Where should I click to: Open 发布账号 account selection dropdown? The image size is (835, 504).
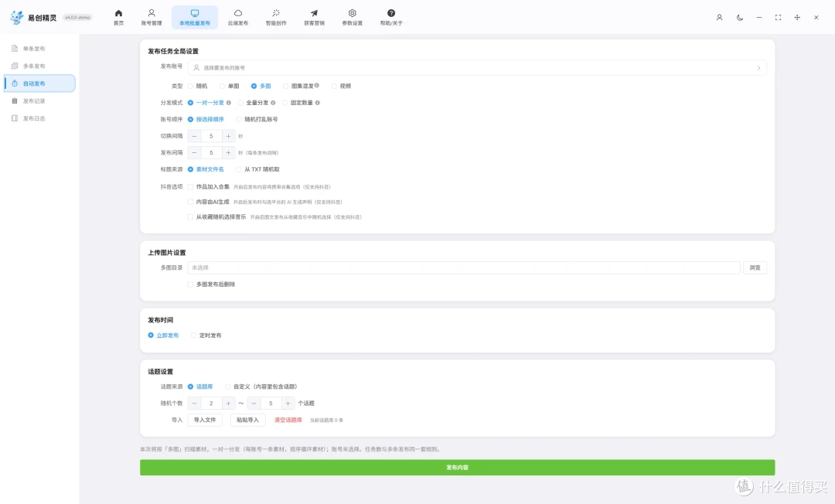(x=477, y=67)
